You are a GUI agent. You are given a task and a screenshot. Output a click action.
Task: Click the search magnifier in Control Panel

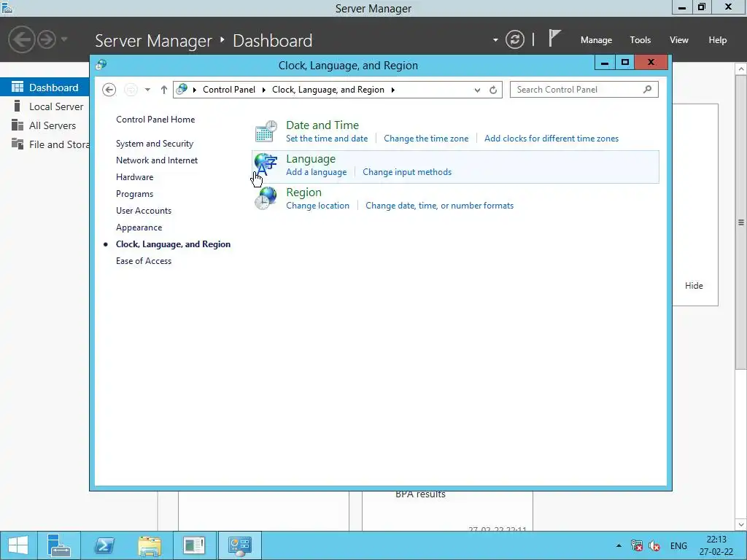(x=647, y=89)
